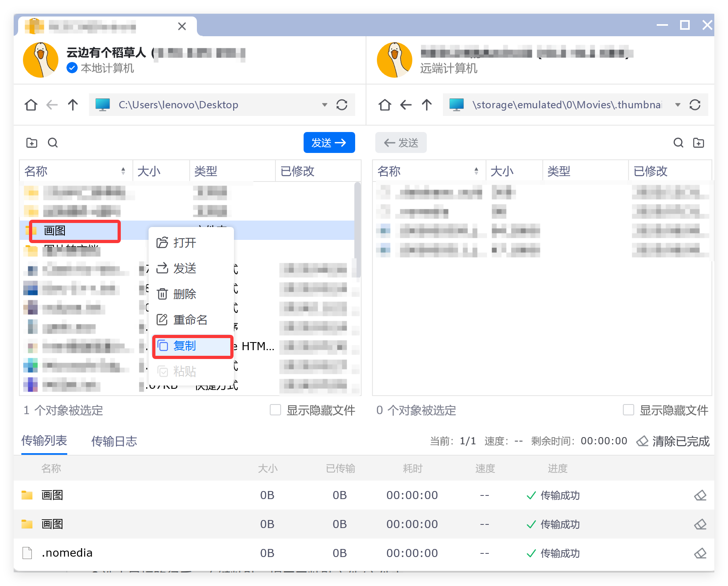Refresh the remote thumbnails folder listing
This screenshot has width=728, height=586.
[x=695, y=105]
